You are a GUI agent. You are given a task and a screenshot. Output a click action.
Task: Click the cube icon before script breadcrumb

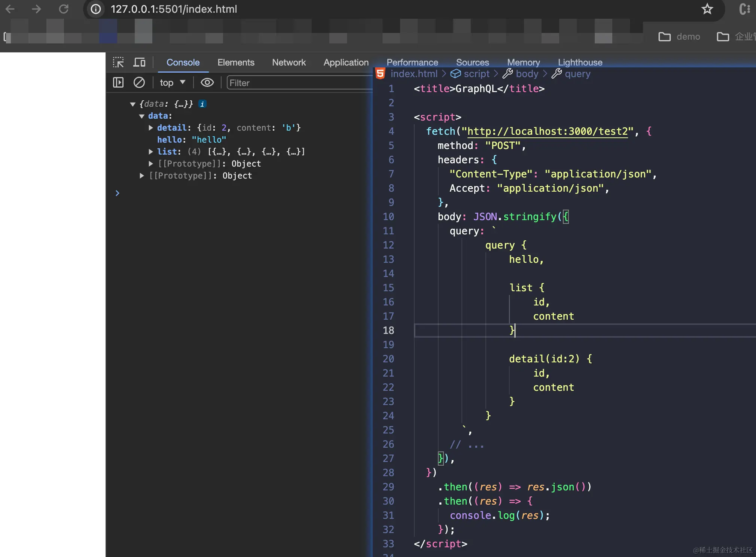(x=455, y=74)
